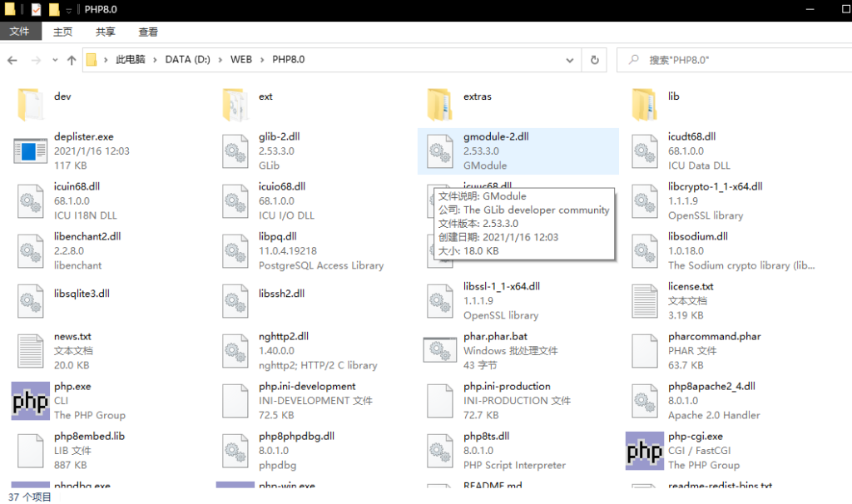The width and height of the screenshot is (852, 504).
Task: Click the search PHP8.0 box
Action: tap(735, 60)
